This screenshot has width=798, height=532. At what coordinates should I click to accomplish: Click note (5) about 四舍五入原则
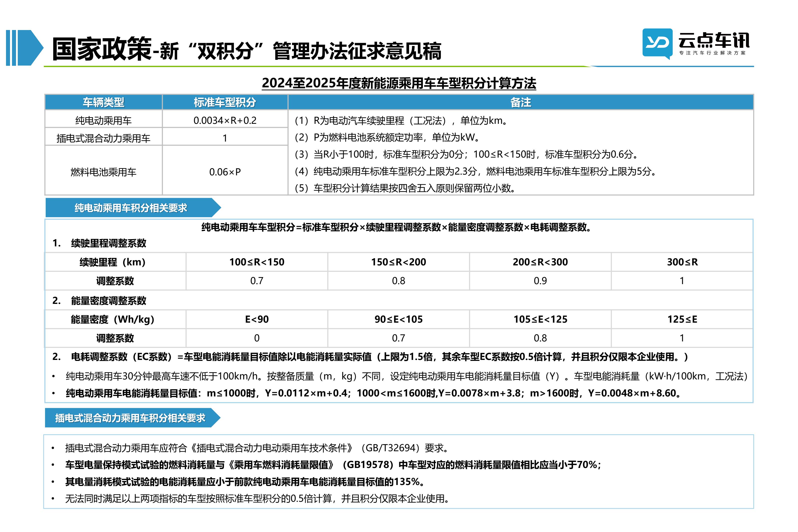coord(405,188)
